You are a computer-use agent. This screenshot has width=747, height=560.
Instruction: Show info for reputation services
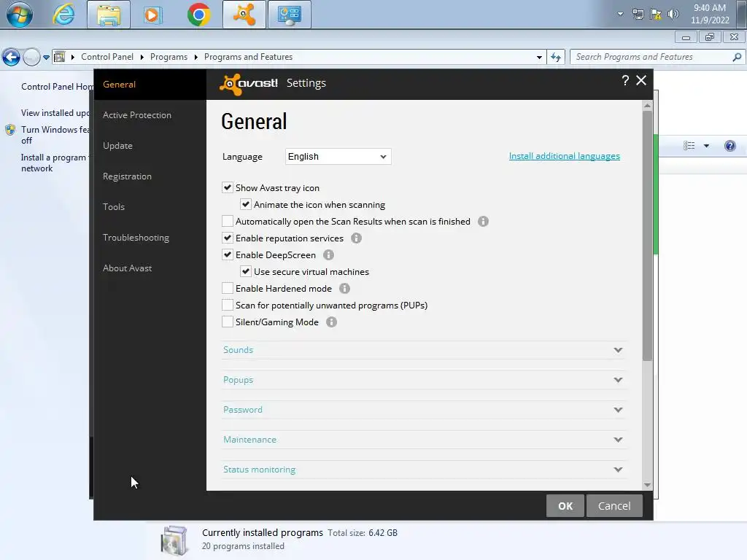[x=356, y=238]
